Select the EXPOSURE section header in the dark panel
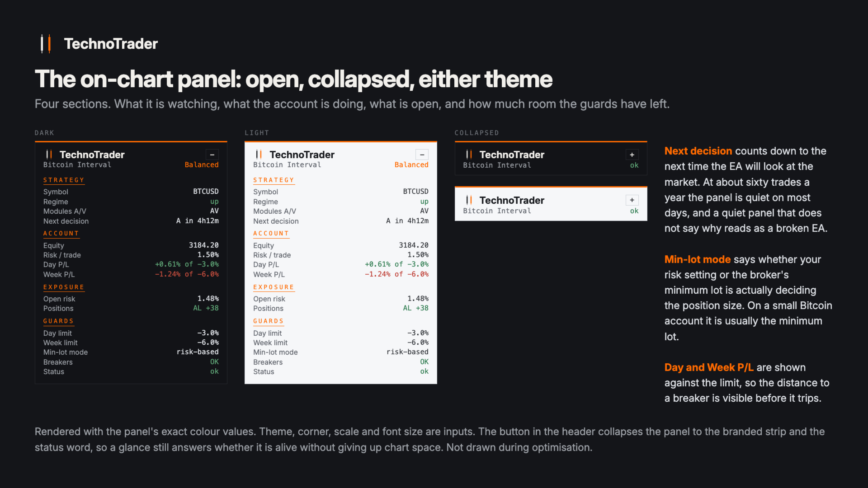 [64, 287]
